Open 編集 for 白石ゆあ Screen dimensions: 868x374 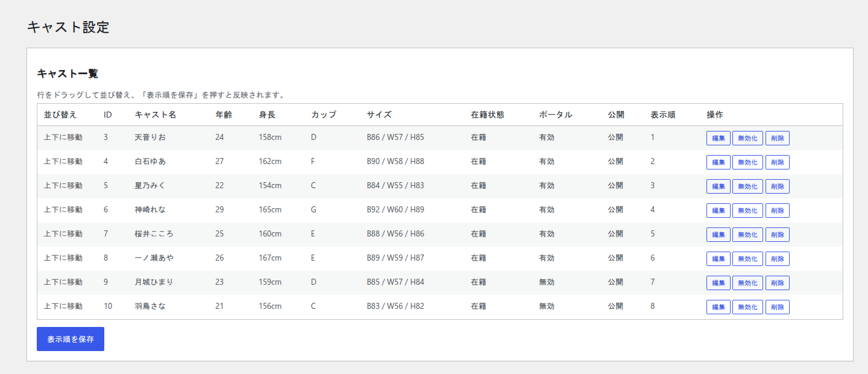point(719,162)
